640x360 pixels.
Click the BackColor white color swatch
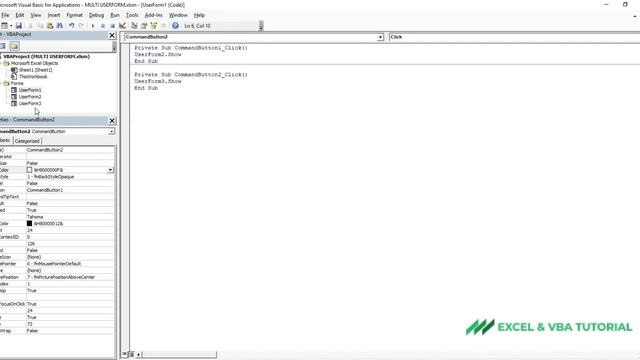pos(29,170)
